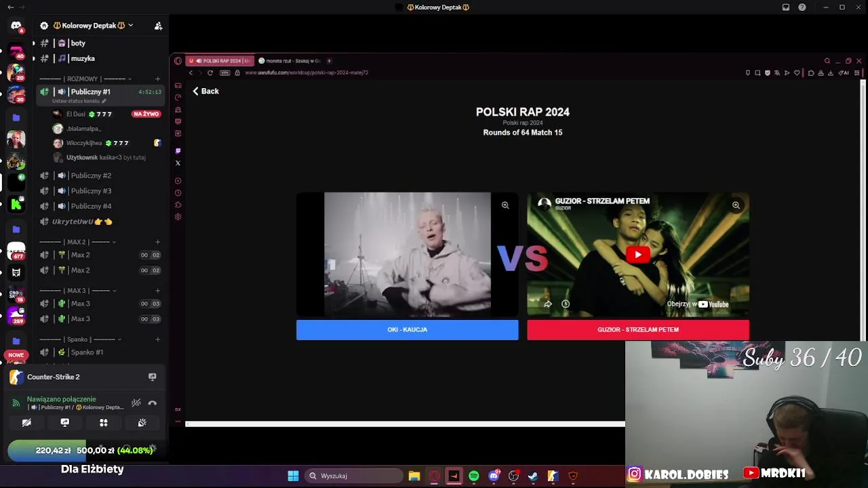
Task: Join Spanko #1 voice channel
Action: coord(100,352)
